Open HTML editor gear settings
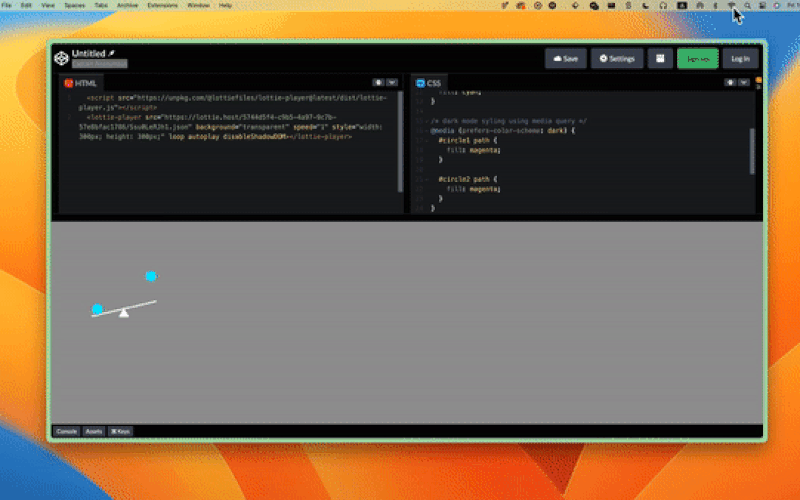The image size is (800, 500). 378,82
